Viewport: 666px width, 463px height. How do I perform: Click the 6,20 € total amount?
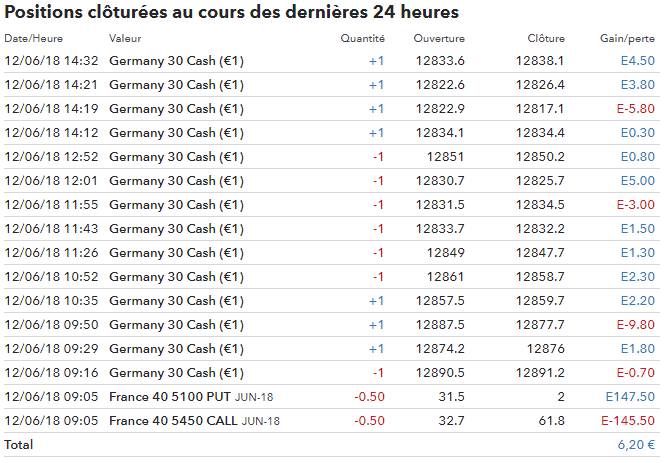636,445
